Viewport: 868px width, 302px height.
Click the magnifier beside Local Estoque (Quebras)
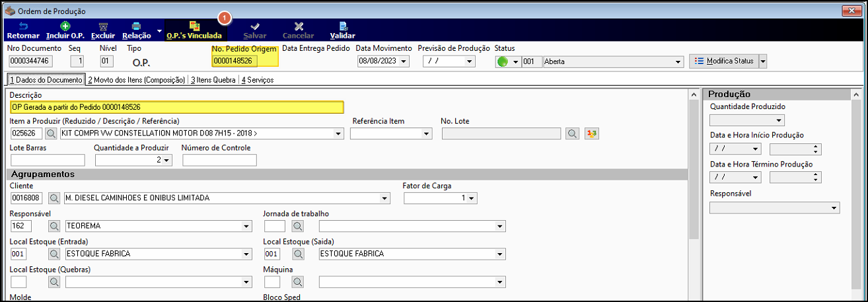click(x=54, y=282)
